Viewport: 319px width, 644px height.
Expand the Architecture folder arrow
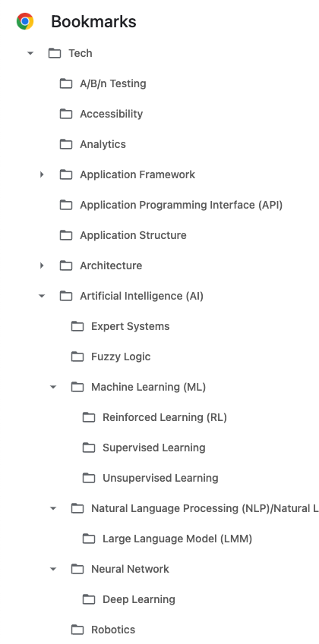point(42,265)
